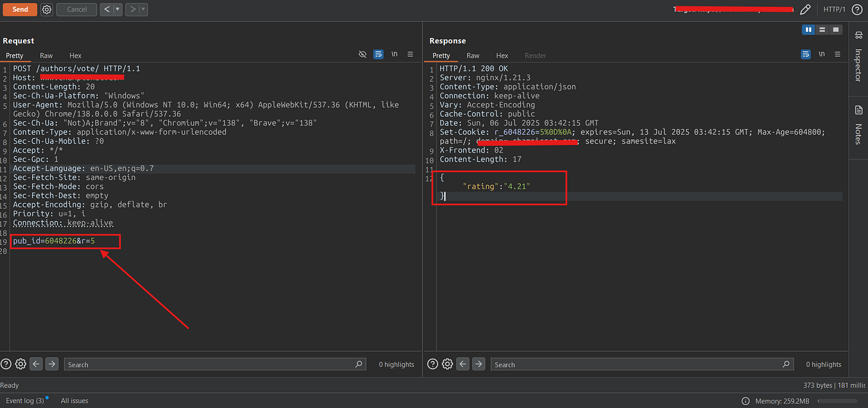Open the request editor hamburger menu

[410, 54]
